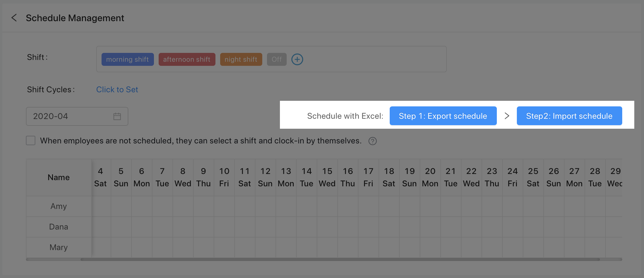Screen dimensions: 644x278
Task: Select Mary's row name cell
Action: (59, 247)
